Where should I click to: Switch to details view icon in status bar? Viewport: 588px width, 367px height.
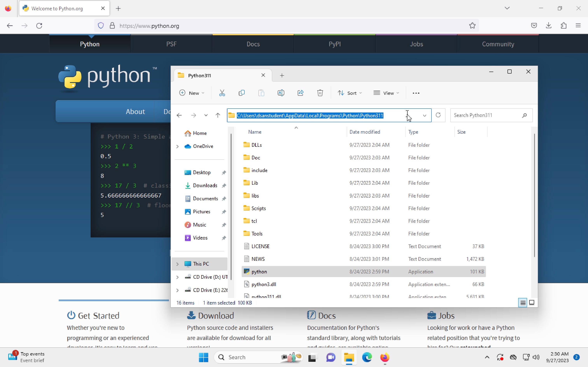pos(523,303)
